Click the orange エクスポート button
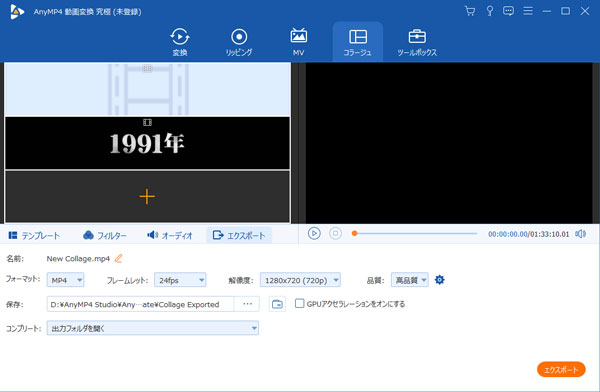The height and width of the screenshot is (392, 600). click(561, 369)
